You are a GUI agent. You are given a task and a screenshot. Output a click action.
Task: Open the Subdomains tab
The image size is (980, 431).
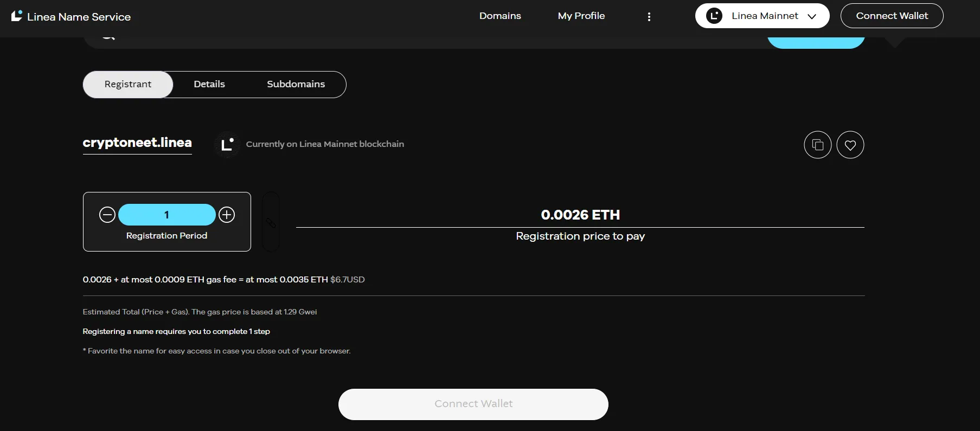tap(296, 85)
